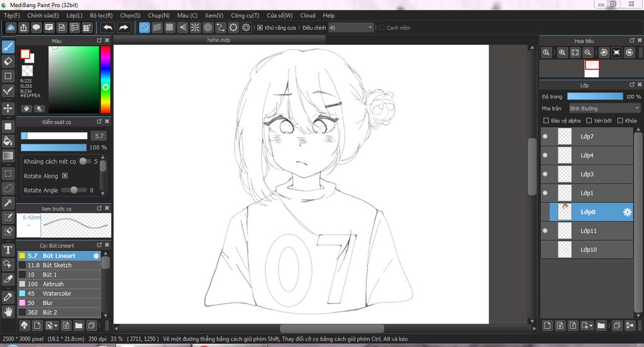Viewport: 644px width, 347px height.
Task: Open the add-layer options dropdown arrow
Action: (591, 326)
